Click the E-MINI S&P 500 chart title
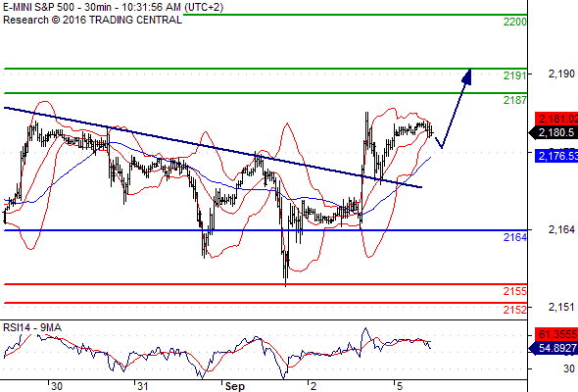578x392 pixels. coord(113,7)
